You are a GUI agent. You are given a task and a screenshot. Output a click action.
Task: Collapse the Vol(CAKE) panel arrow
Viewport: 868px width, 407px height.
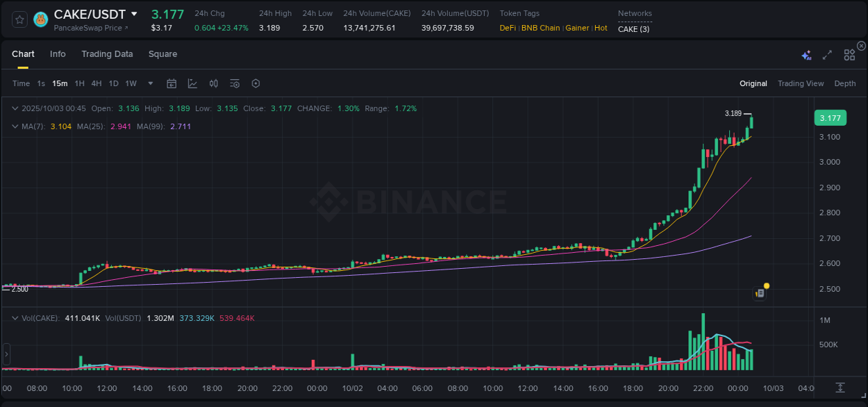(15, 317)
